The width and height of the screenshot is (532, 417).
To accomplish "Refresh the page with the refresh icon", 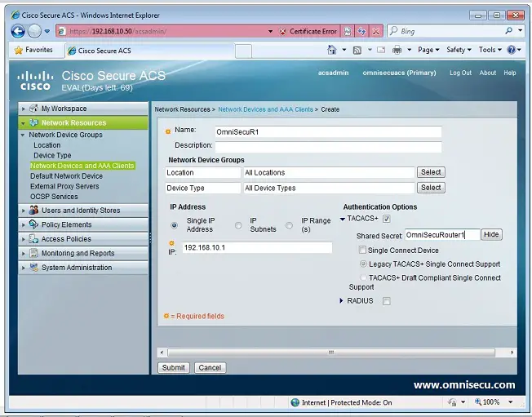I will click(361, 32).
